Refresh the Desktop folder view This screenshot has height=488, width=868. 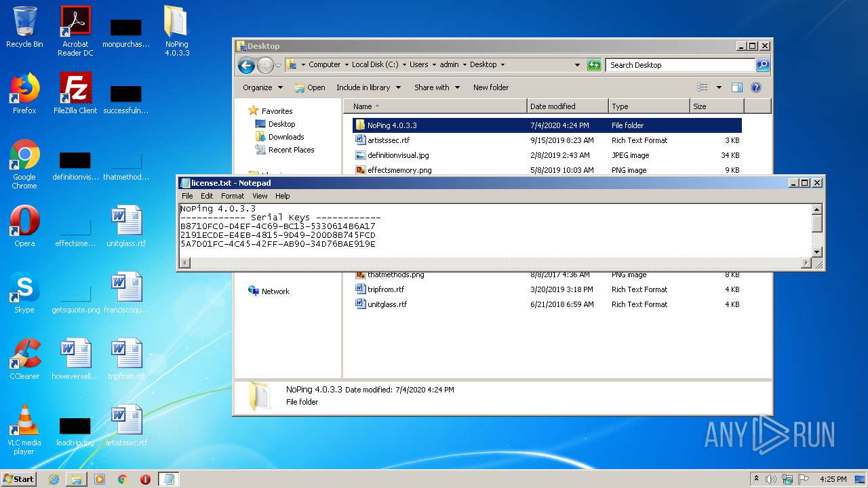click(594, 65)
